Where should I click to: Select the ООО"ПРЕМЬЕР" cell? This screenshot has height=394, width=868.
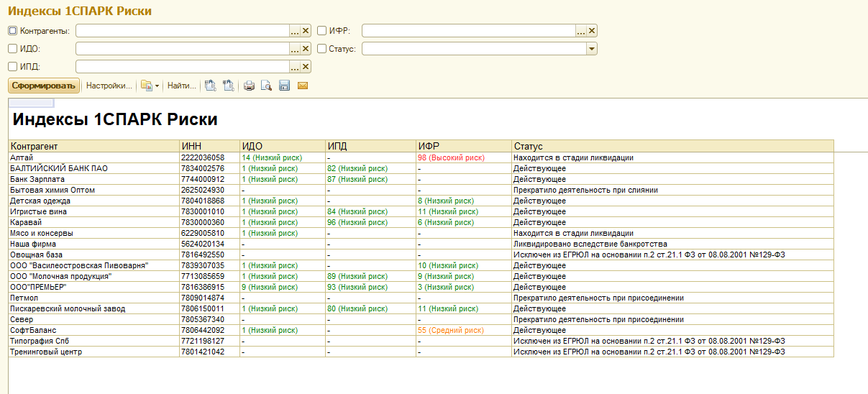[x=93, y=287]
